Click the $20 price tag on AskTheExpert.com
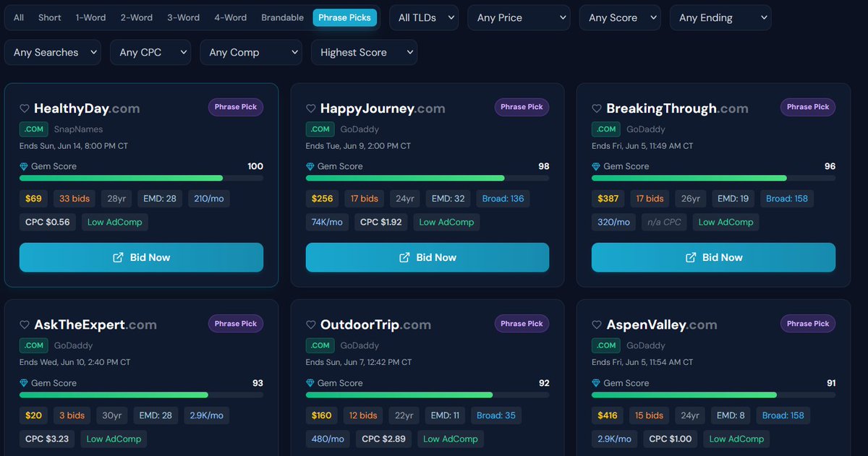 33,416
